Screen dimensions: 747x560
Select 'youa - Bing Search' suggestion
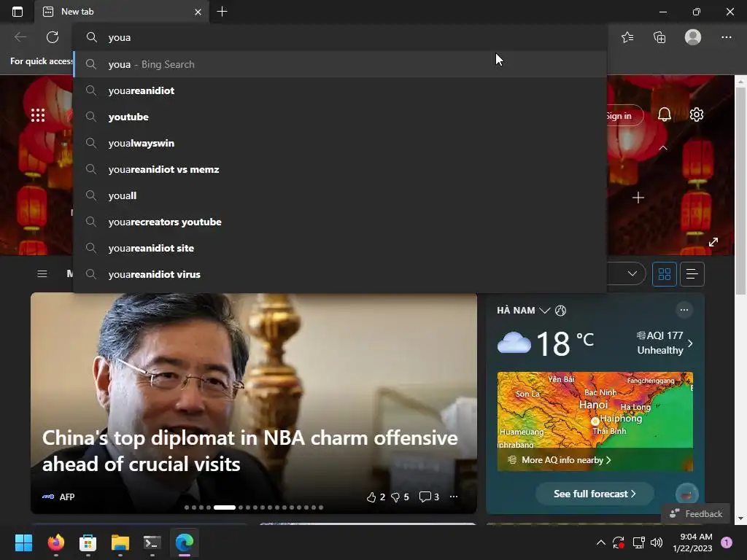pyautogui.click(x=340, y=64)
